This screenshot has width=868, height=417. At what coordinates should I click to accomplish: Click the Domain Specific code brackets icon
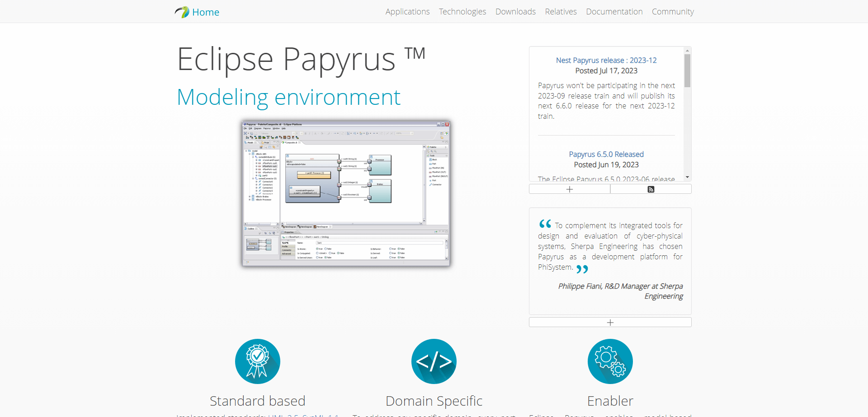[x=434, y=361]
